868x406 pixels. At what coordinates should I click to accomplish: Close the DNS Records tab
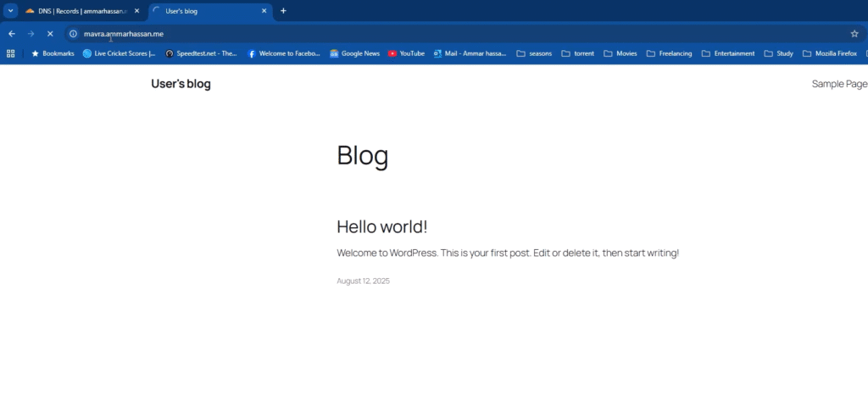(x=136, y=11)
